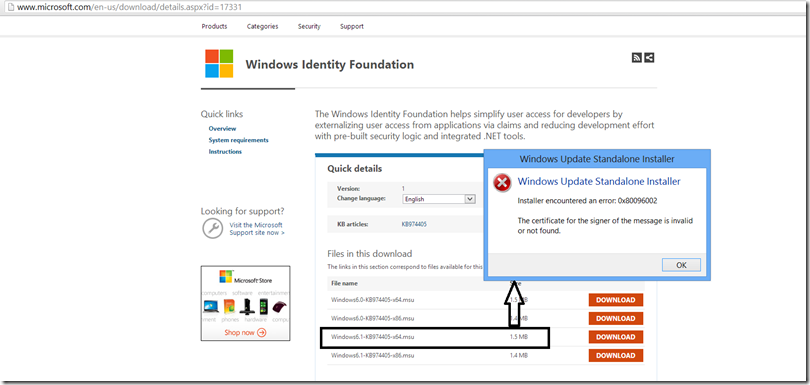Click the Microsoft four-color logo
Viewport: 810px width, 385px height.
click(x=219, y=64)
